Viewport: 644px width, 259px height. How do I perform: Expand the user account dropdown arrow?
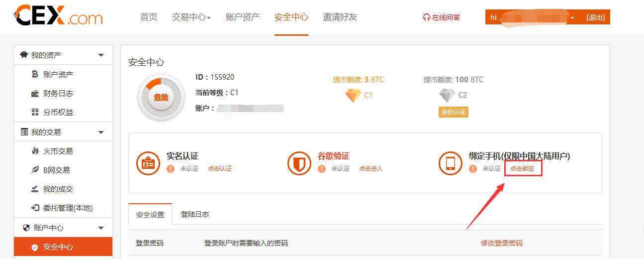[x=572, y=18]
